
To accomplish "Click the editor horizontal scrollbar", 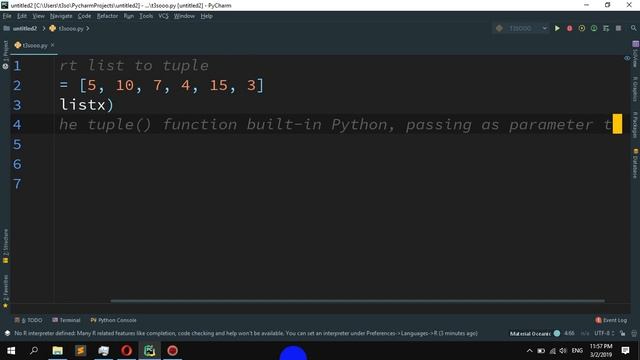I will [x=358, y=301].
